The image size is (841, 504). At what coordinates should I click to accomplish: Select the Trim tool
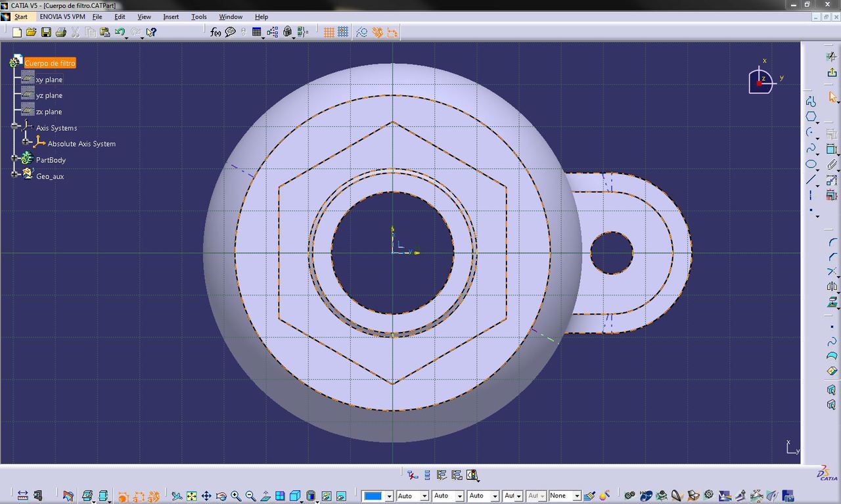click(832, 271)
